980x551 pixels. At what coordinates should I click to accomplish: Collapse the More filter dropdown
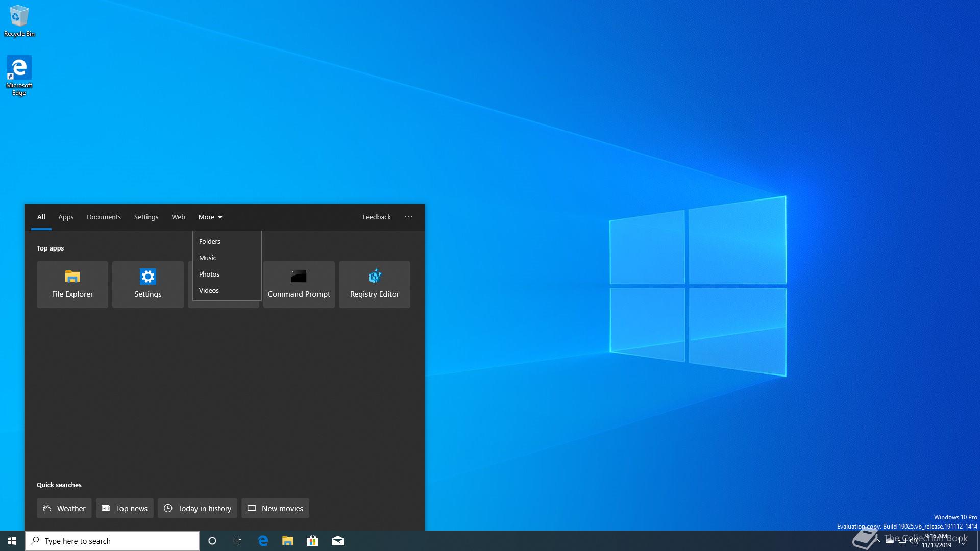coord(210,217)
